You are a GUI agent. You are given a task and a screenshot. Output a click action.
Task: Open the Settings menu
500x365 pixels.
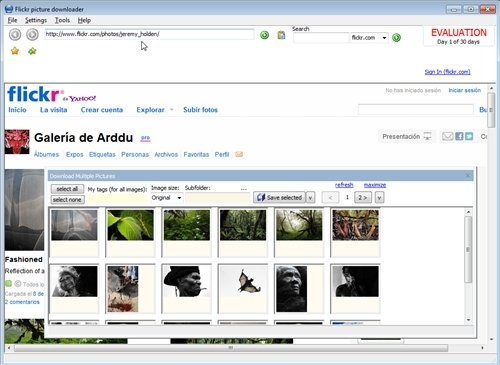[36, 20]
